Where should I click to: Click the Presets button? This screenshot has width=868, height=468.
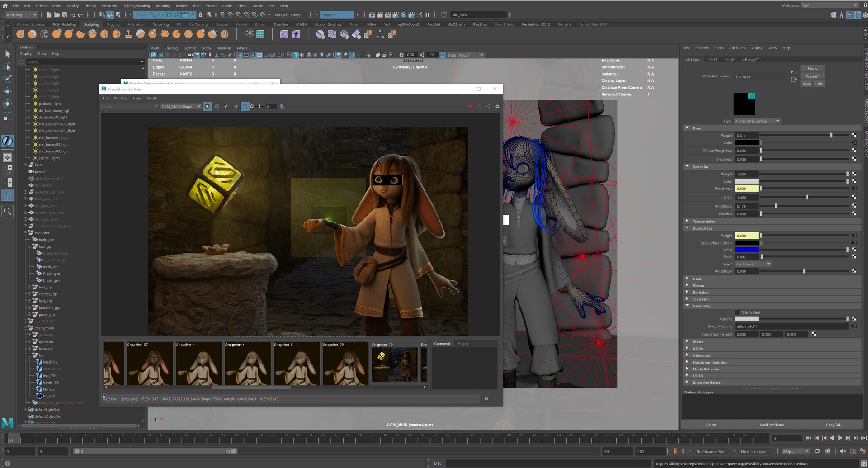[812, 76]
